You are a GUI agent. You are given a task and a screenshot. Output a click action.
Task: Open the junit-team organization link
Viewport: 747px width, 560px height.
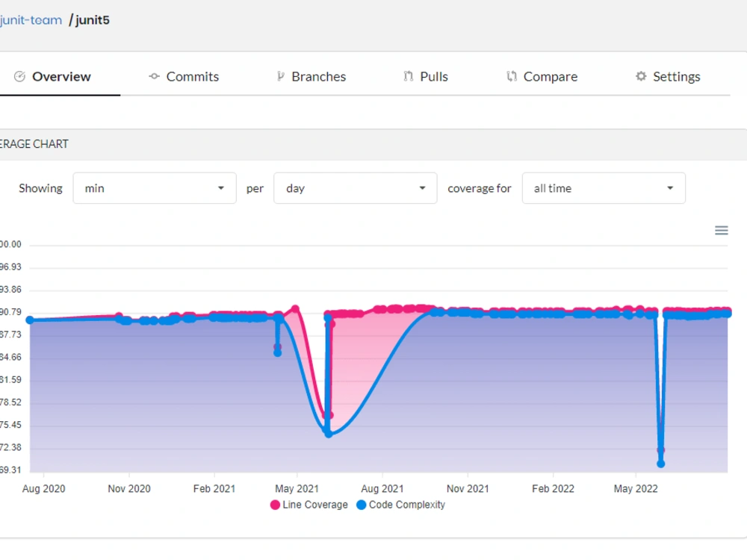(31, 20)
